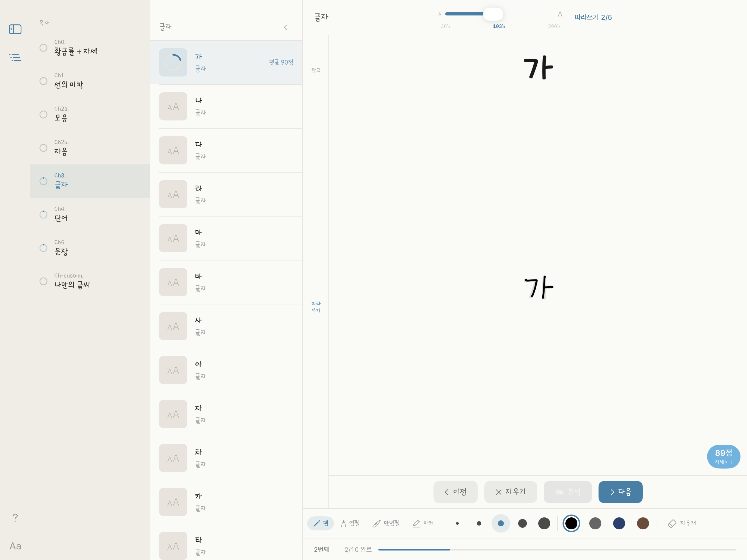Click the 따라쓰기 side tab label

tap(316, 307)
